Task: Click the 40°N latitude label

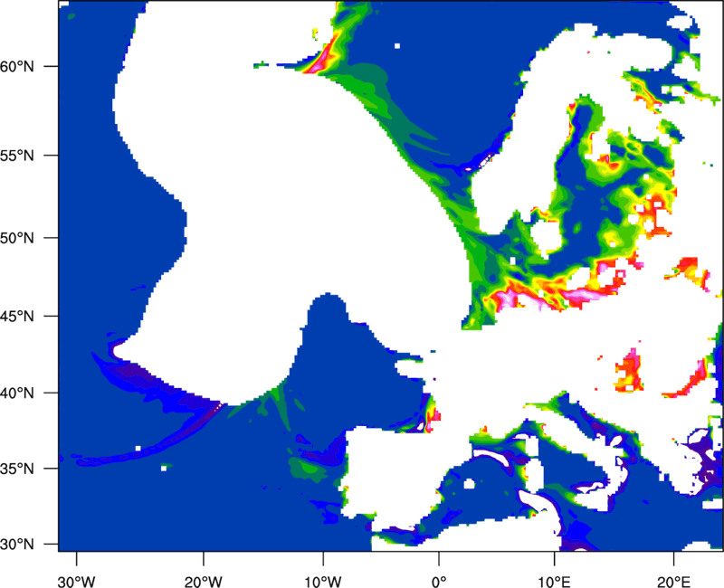Action: click(x=17, y=394)
